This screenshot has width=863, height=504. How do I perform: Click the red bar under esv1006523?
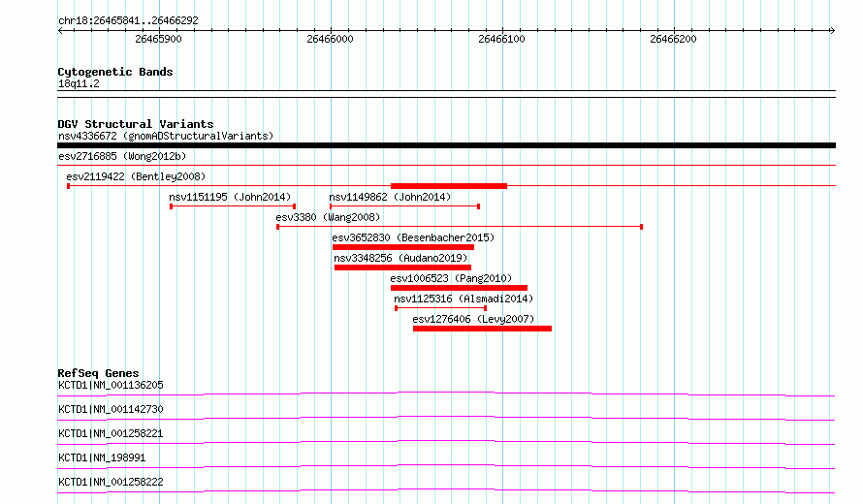point(459,288)
